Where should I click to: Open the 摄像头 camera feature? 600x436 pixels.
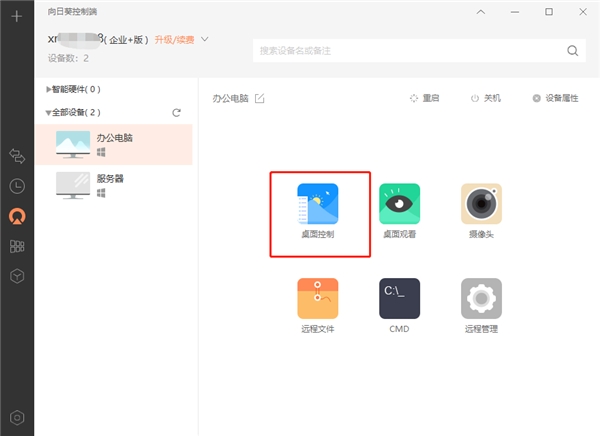pos(481,211)
